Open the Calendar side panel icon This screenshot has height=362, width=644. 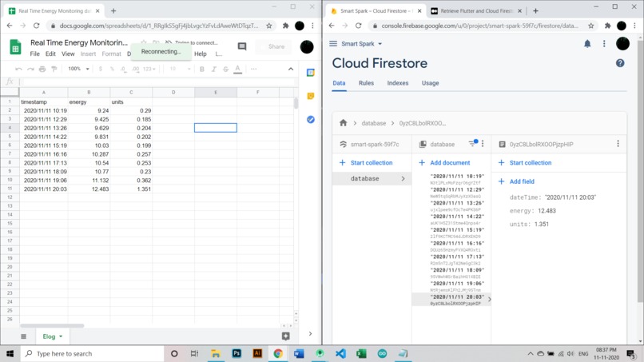click(x=311, y=73)
